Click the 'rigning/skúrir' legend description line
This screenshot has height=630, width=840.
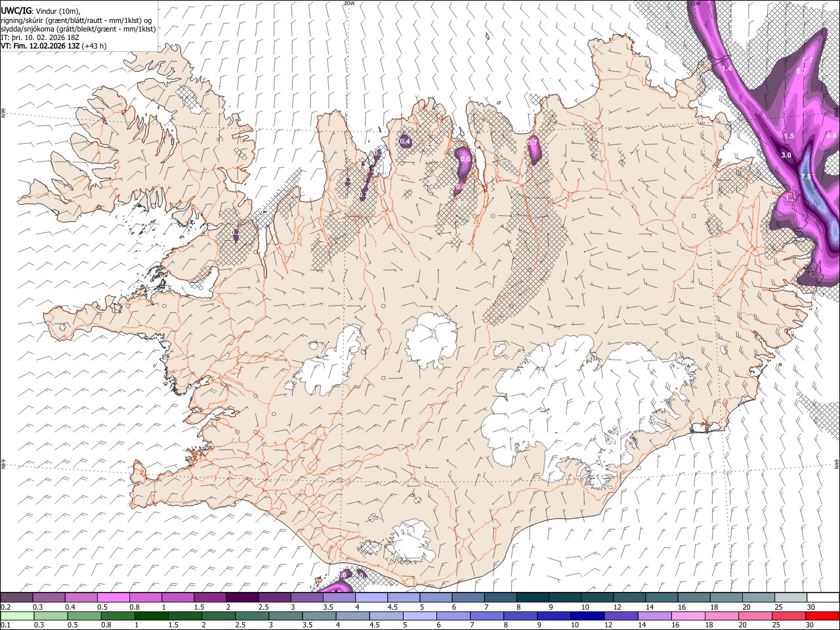(x=77, y=20)
